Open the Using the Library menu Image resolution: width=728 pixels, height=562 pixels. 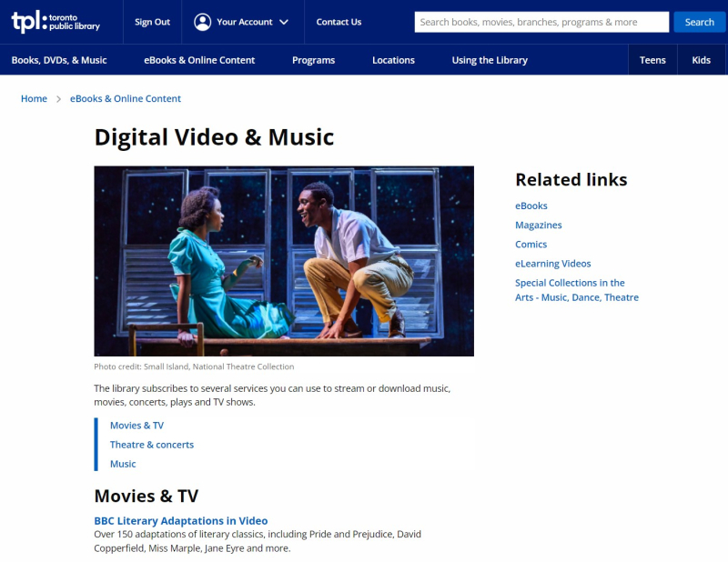click(490, 60)
